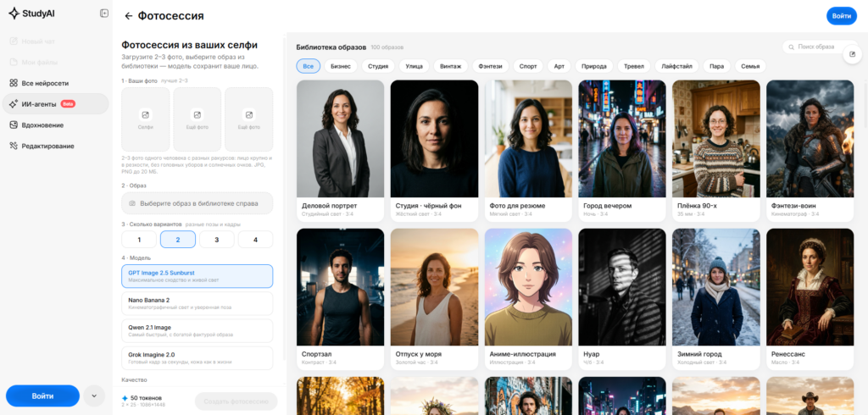Open Редактирование in the sidebar
Image resolution: width=868 pixels, height=415 pixels.
55,146
